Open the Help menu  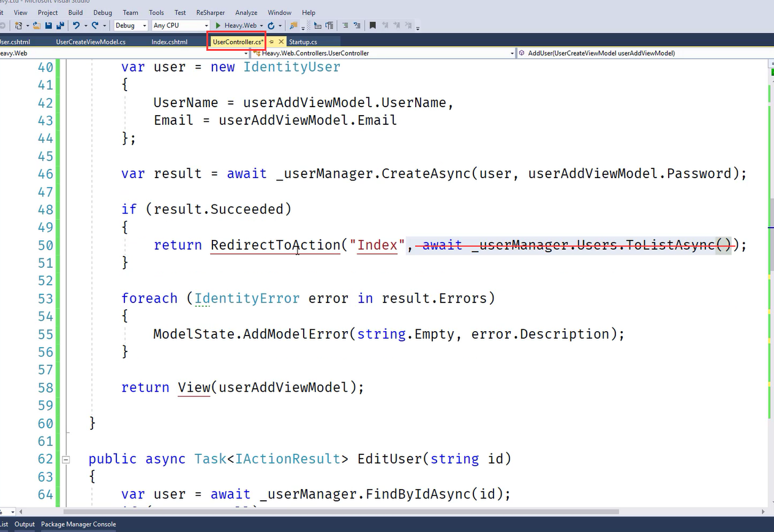pos(309,12)
